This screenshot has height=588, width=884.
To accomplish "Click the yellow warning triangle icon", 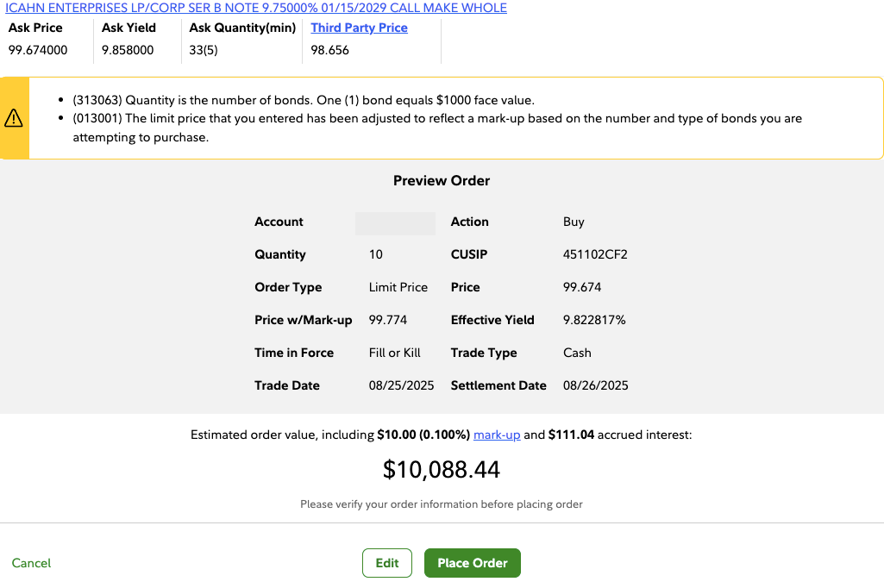I will [14, 118].
